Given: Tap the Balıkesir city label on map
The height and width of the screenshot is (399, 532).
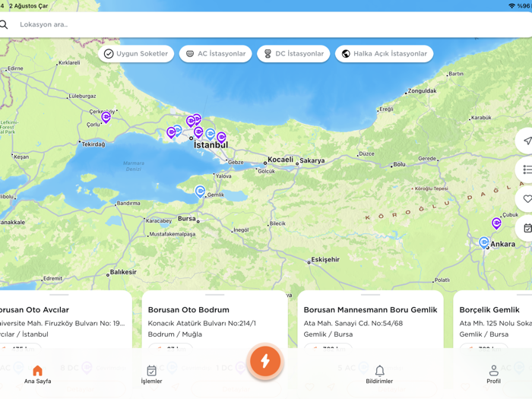Looking at the screenshot, I should (x=123, y=272).
